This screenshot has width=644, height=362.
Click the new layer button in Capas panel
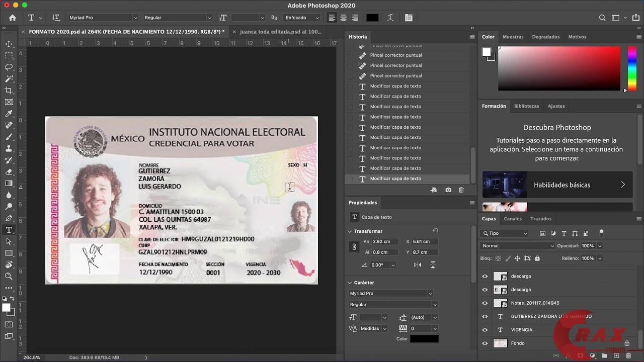click(616, 356)
